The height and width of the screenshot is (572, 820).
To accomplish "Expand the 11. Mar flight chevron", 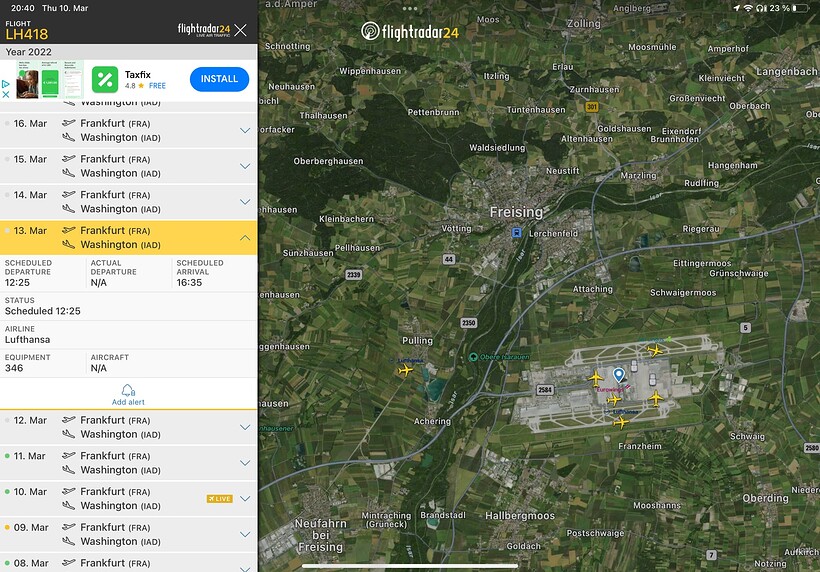I will [245, 463].
